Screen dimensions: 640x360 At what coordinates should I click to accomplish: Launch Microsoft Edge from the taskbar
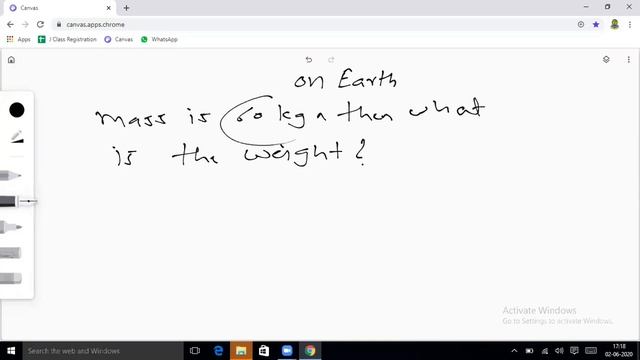click(x=218, y=351)
